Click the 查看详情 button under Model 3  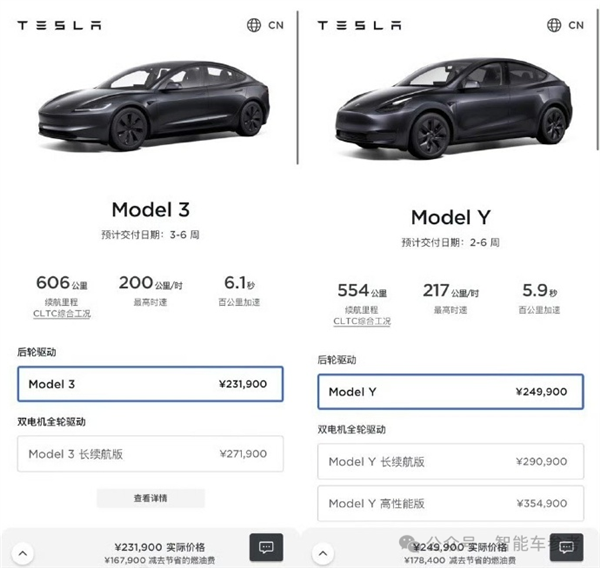(x=150, y=498)
